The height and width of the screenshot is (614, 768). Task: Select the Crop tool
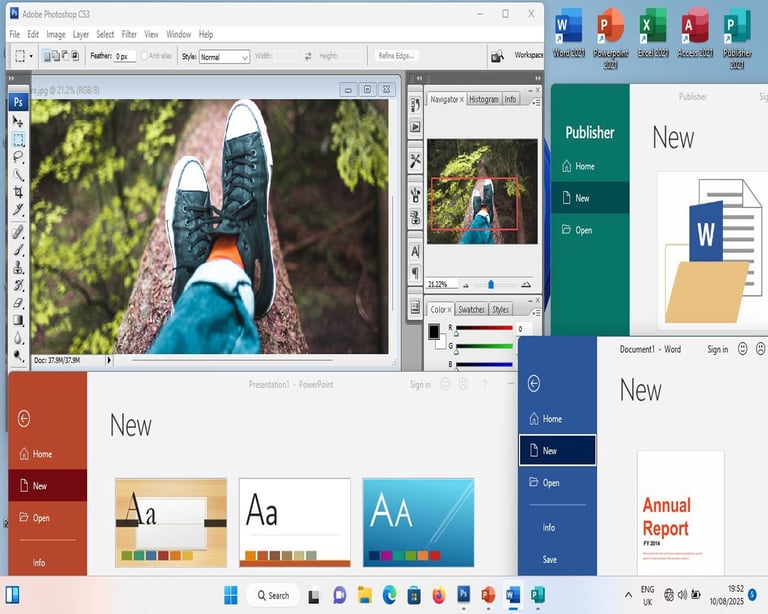tap(18, 192)
